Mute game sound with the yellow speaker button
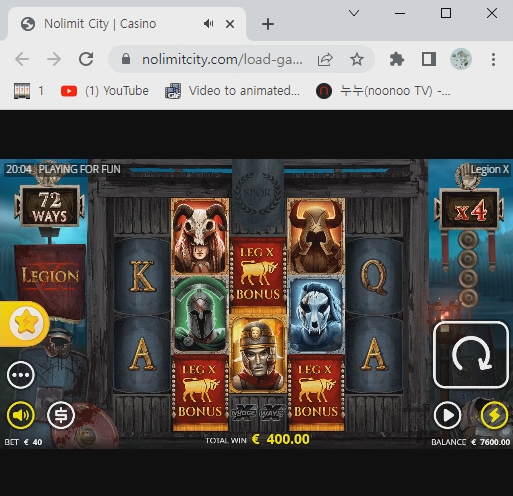Image resolution: width=513 pixels, height=496 pixels. 21,415
